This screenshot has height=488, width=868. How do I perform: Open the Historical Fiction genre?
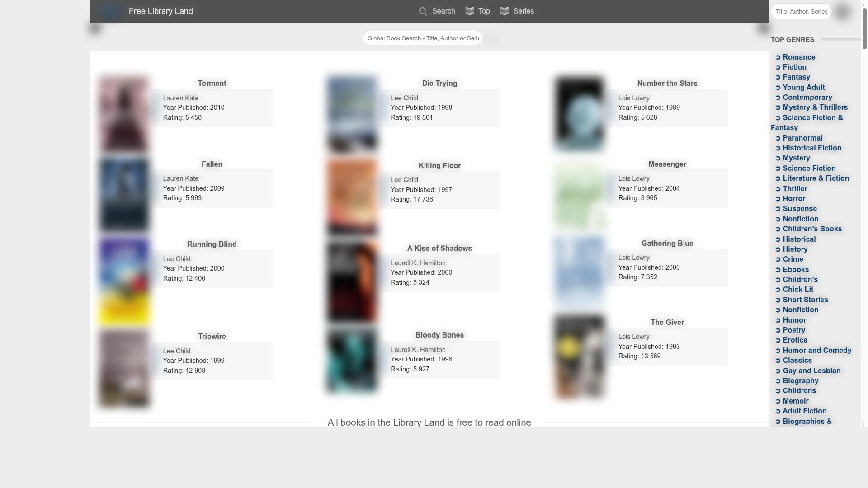click(811, 148)
